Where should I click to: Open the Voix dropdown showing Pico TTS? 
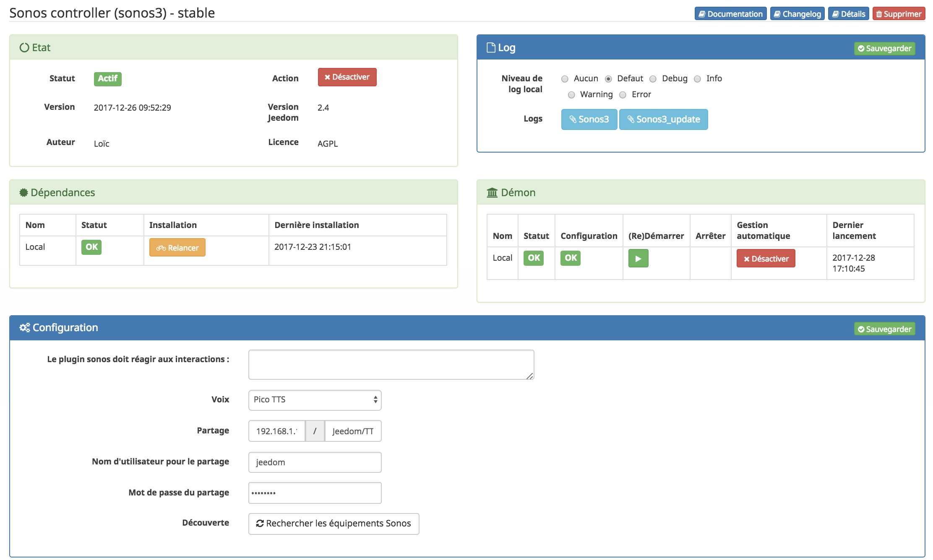[315, 400]
